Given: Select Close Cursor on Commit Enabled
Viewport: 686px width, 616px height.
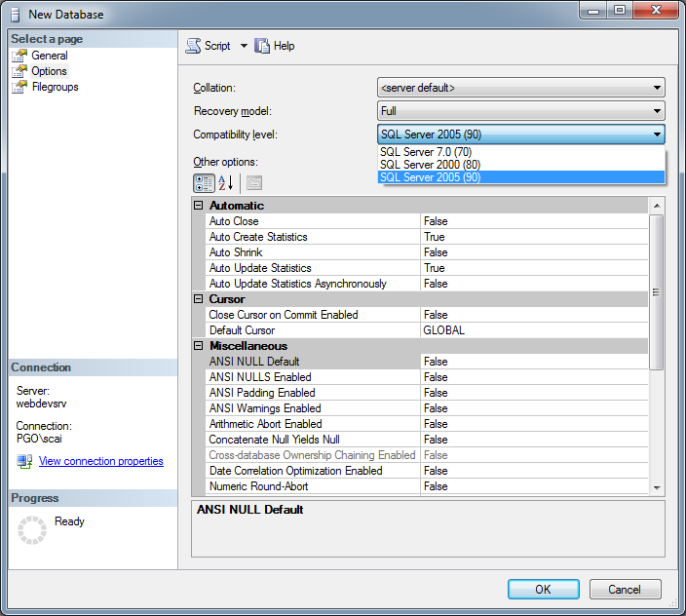Looking at the screenshot, I should pos(427,315).
